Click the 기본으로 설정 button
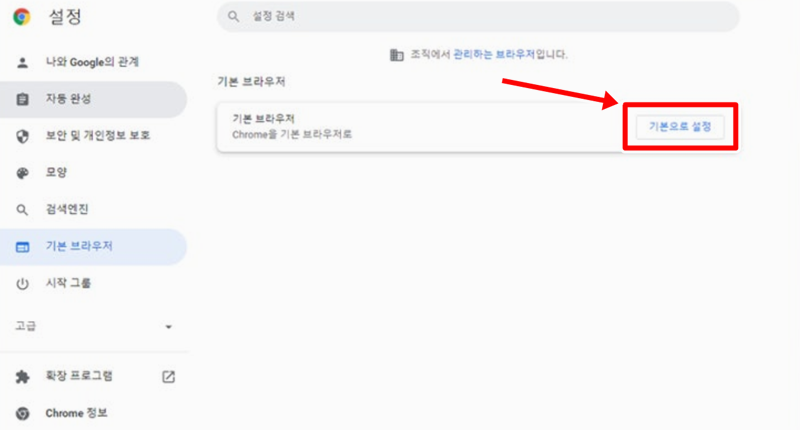This screenshot has width=800, height=430. point(680,127)
